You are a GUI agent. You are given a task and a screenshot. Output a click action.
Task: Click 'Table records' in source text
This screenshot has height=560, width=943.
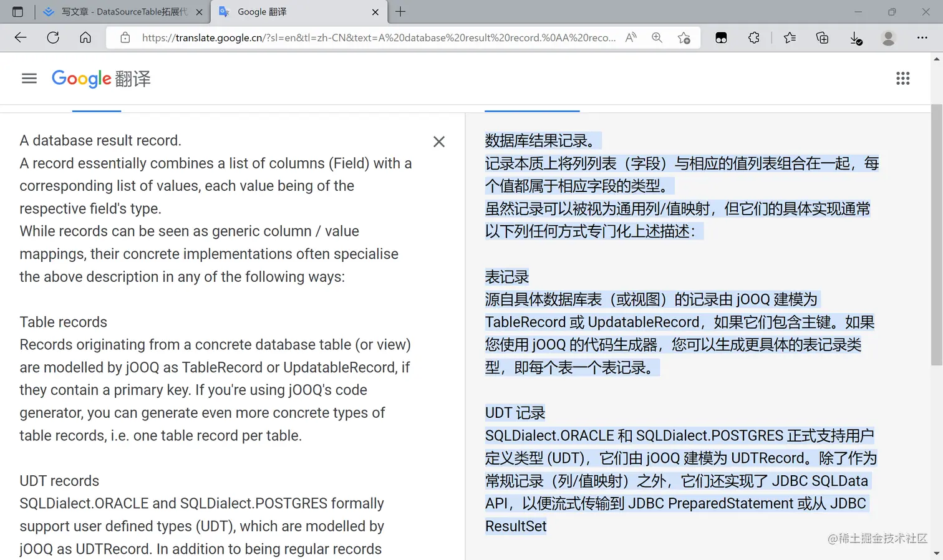point(64,322)
